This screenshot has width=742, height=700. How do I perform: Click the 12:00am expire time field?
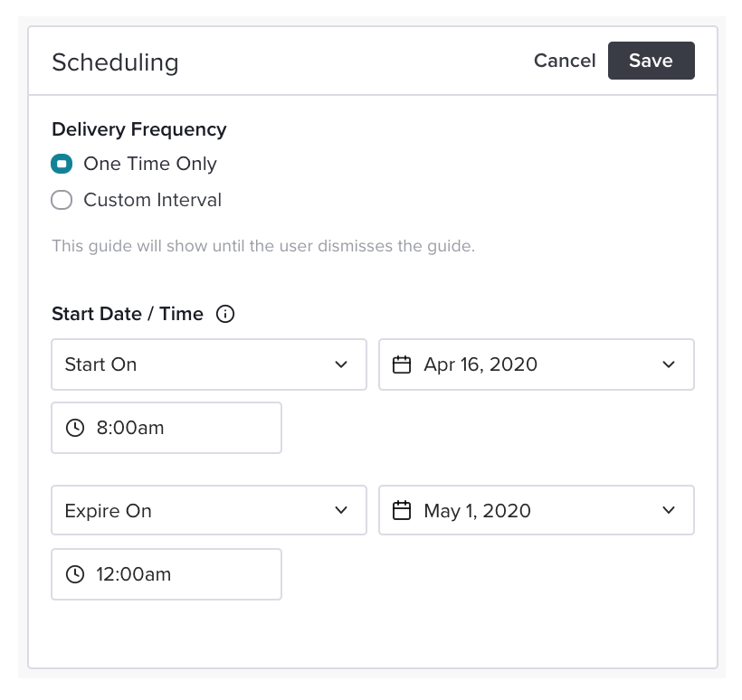tap(166, 574)
